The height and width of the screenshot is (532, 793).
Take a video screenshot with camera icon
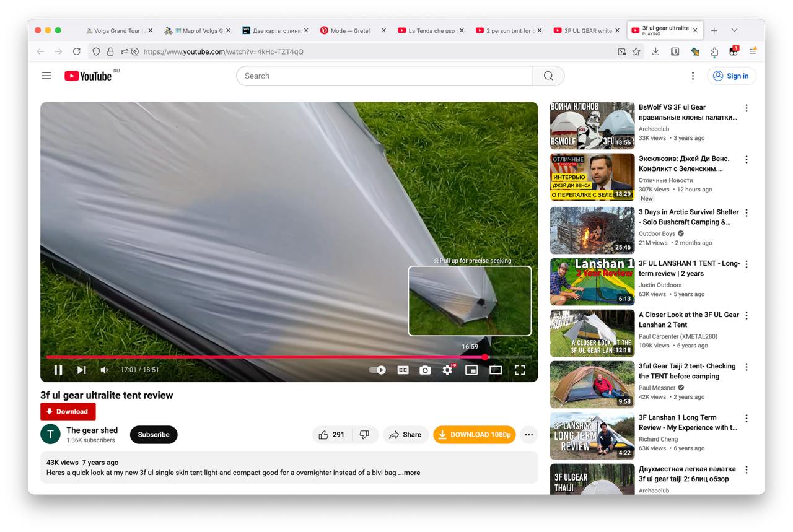(x=425, y=370)
